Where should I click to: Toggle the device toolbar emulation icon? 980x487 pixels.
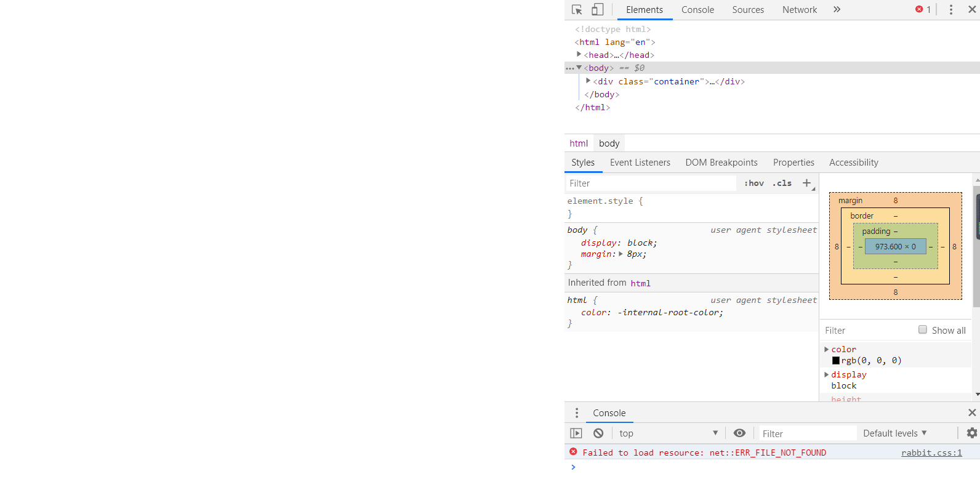pos(597,10)
